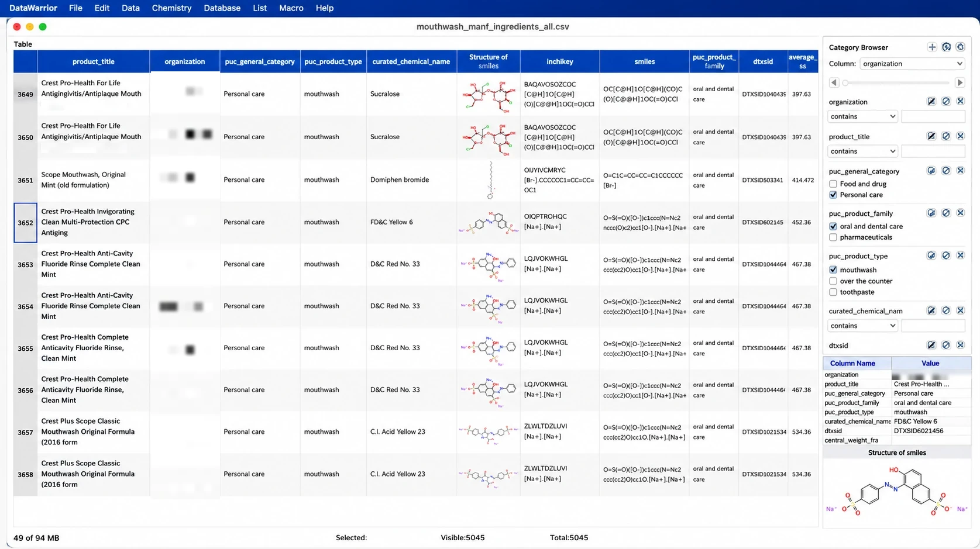980x549 pixels.
Task: Invert the organization filter with its first icon
Action: 931,101
